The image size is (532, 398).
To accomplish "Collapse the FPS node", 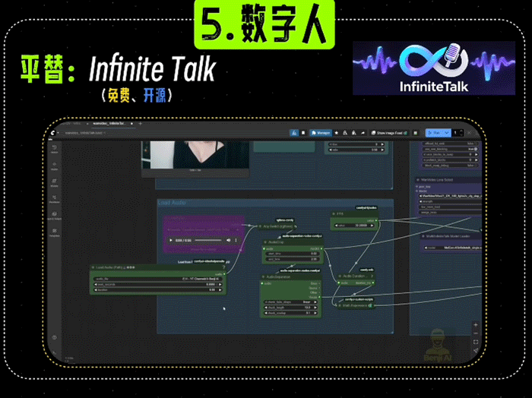I will coord(334,214).
